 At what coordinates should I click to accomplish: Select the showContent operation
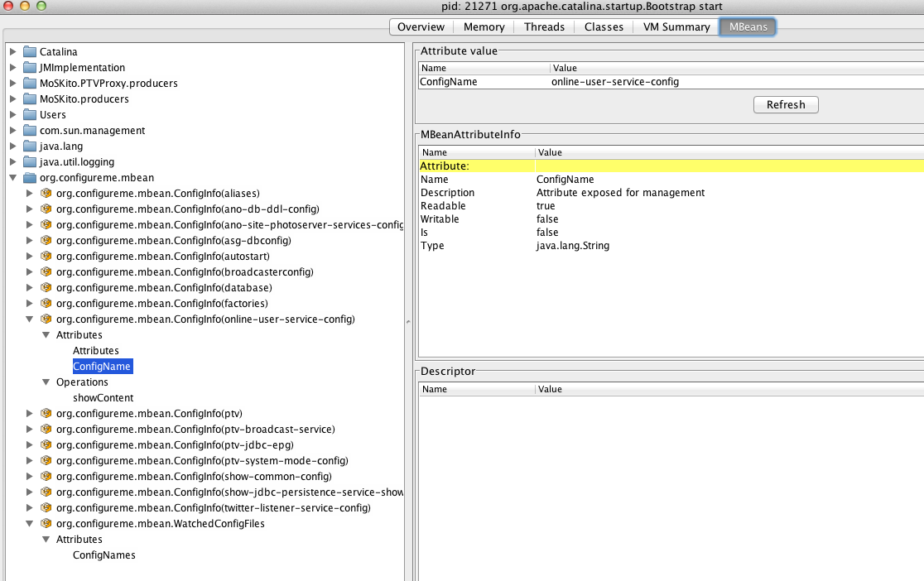[103, 398]
